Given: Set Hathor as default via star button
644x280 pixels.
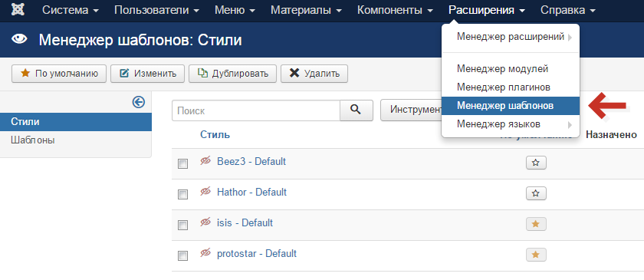Looking at the screenshot, I should pyautogui.click(x=536, y=193).
